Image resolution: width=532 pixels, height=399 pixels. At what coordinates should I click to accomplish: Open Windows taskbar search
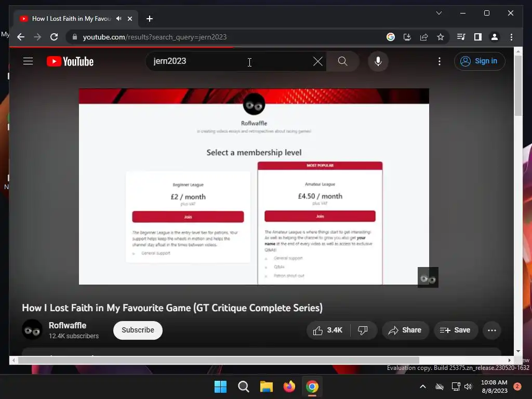coord(243,387)
